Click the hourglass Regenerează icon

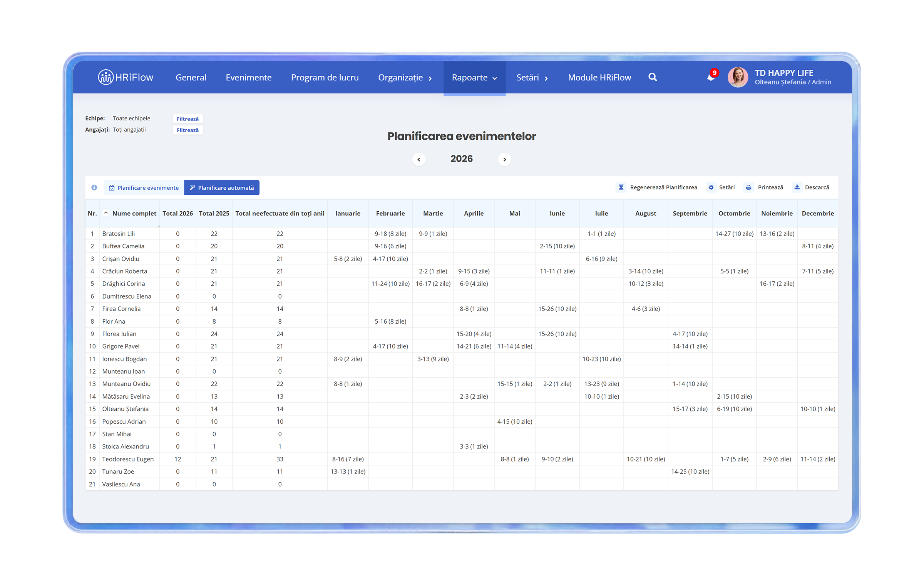pos(621,187)
